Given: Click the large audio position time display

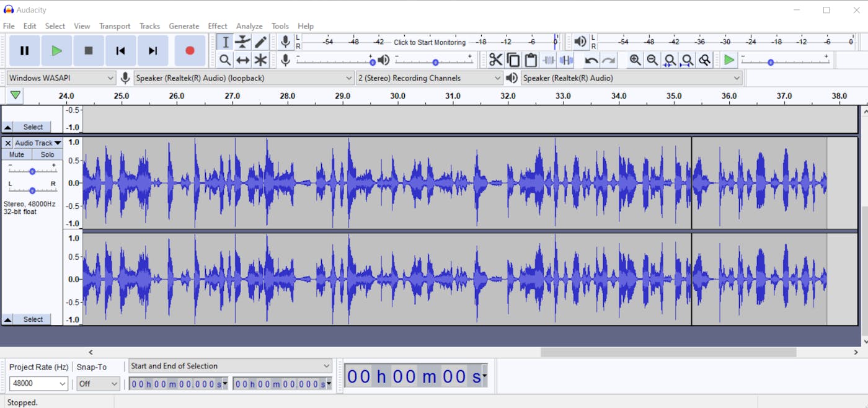Looking at the screenshot, I should click(416, 376).
